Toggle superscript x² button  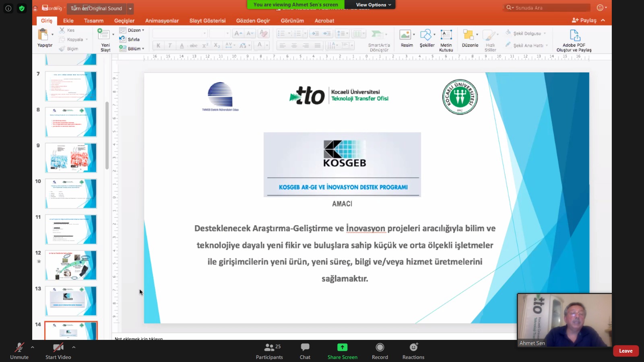coord(205,45)
